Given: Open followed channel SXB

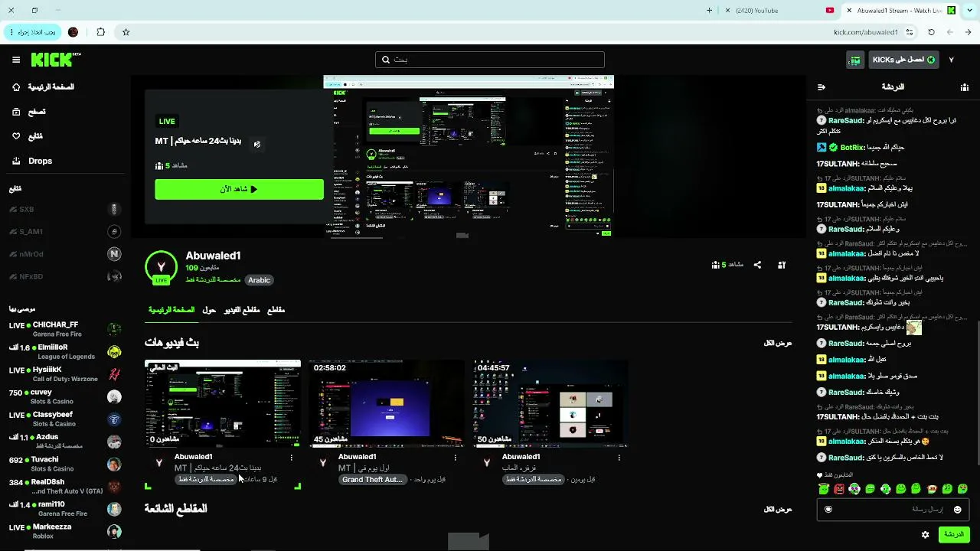Looking at the screenshot, I should 65,210.
